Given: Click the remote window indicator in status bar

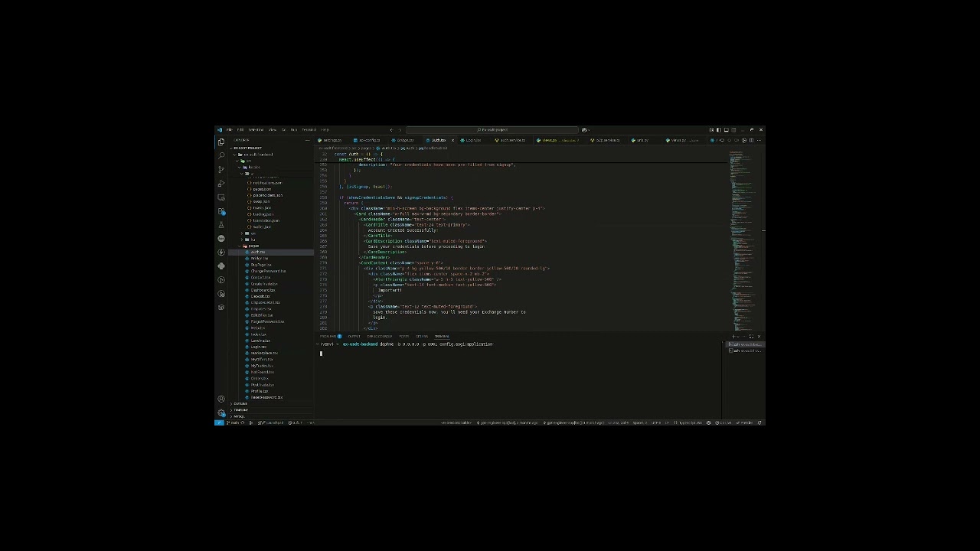Looking at the screenshot, I should click(x=219, y=422).
